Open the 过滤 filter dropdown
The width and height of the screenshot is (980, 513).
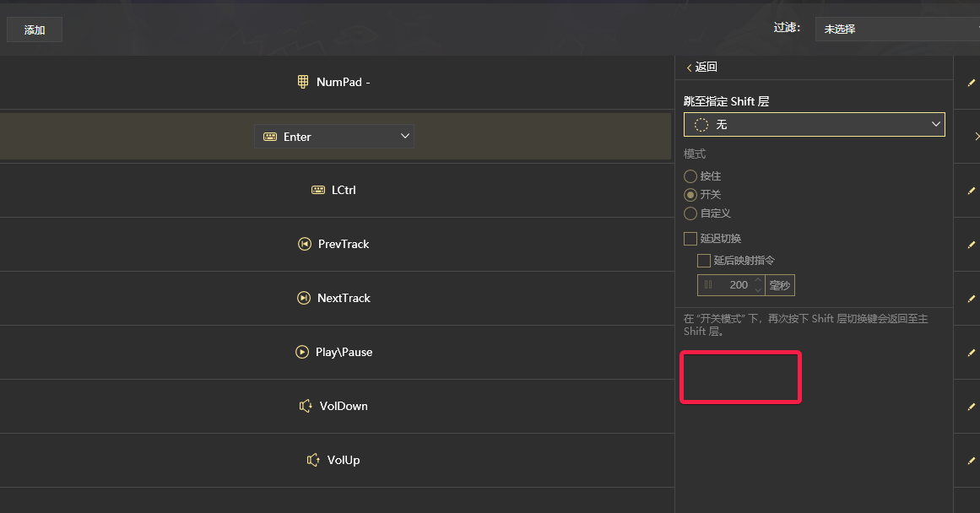[896, 29]
